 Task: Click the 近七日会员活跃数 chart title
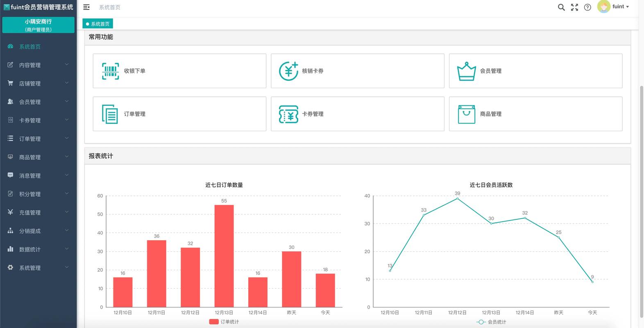click(491, 185)
